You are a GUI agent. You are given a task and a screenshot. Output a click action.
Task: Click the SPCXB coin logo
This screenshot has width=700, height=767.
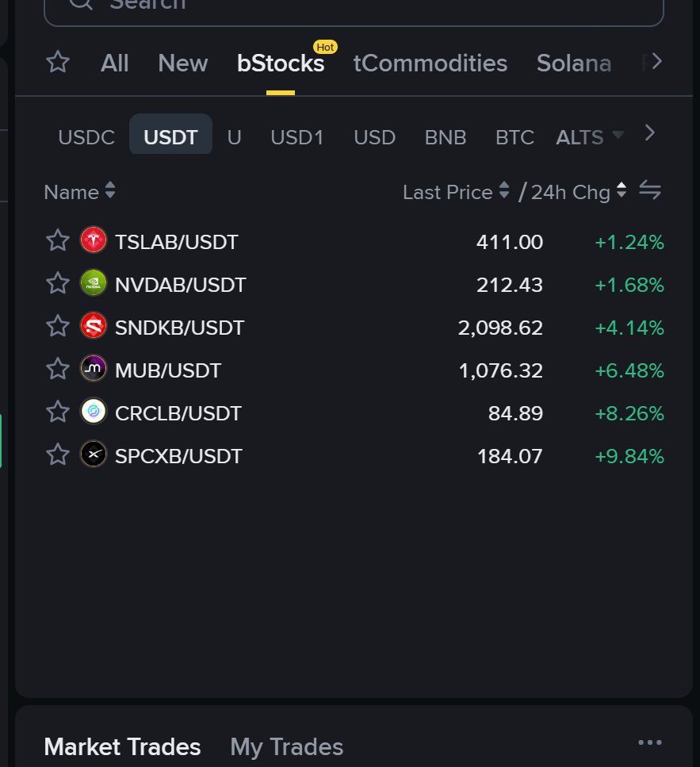[94, 454]
